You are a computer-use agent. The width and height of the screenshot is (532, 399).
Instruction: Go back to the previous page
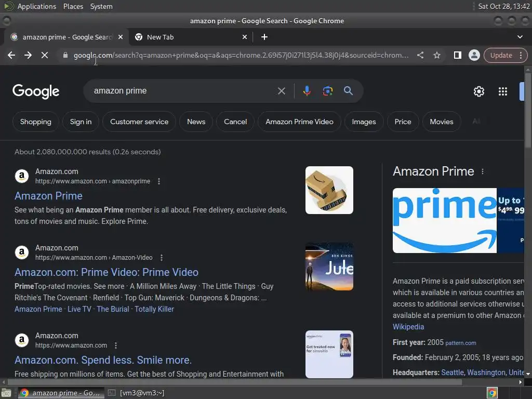coord(11,55)
